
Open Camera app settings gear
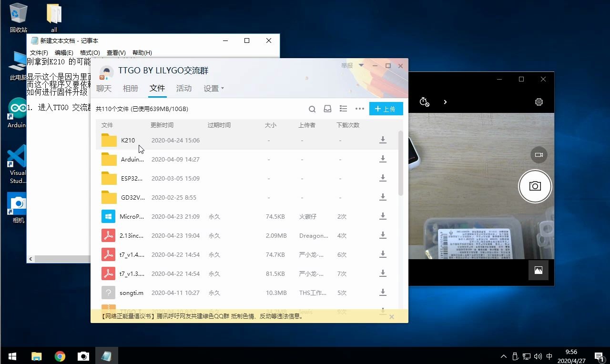click(x=539, y=102)
